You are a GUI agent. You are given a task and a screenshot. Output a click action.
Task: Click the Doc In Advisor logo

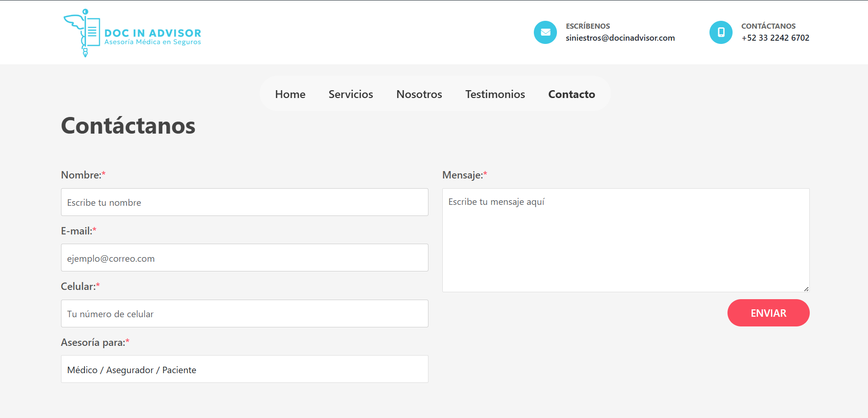coord(132,33)
